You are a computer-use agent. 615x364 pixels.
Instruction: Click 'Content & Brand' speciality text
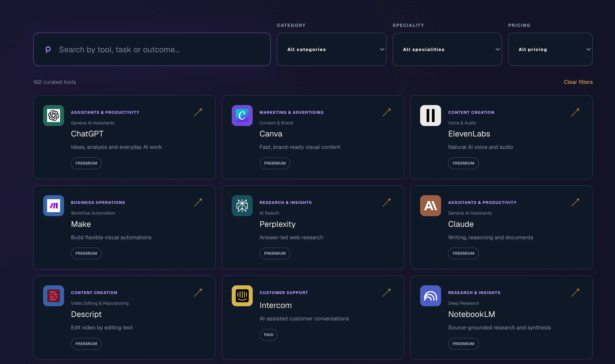point(276,123)
